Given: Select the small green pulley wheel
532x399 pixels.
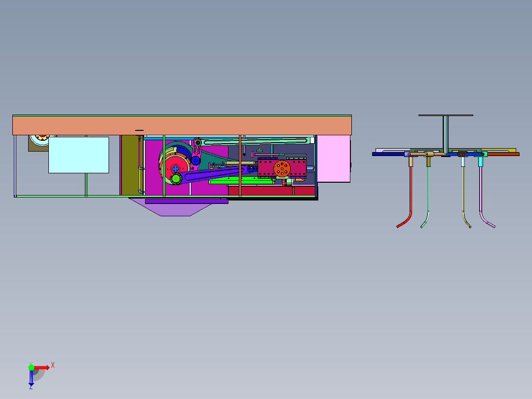Looking at the screenshot, I should (176, 178).
